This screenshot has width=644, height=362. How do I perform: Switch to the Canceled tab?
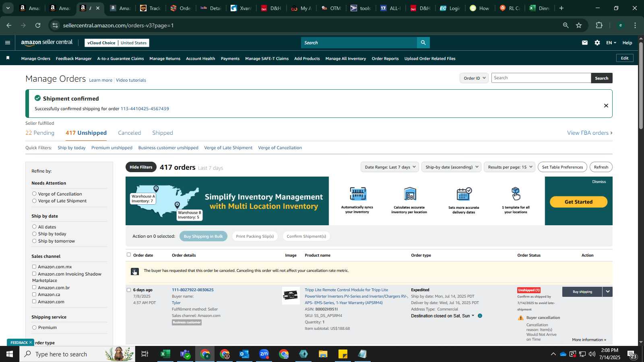129,133
